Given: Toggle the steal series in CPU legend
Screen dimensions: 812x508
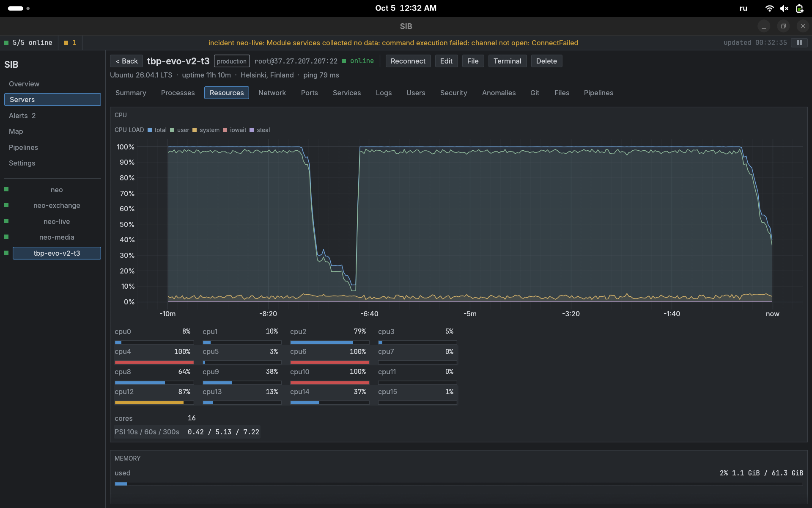Looking at the screenshot, I should click(x=260, y=130).
